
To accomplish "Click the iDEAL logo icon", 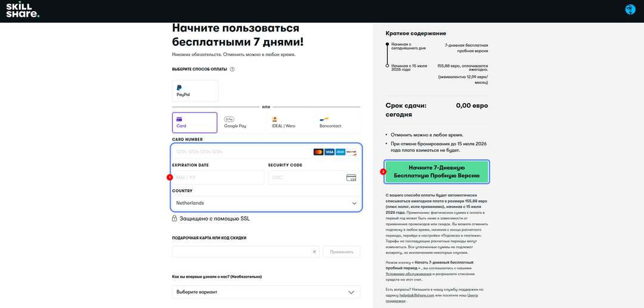I will (275, 119).
